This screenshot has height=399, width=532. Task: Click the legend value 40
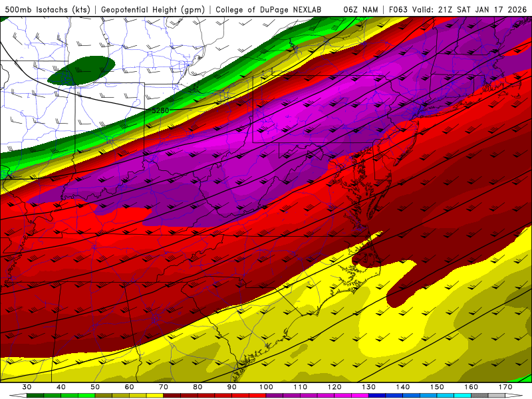coord(61,387)
